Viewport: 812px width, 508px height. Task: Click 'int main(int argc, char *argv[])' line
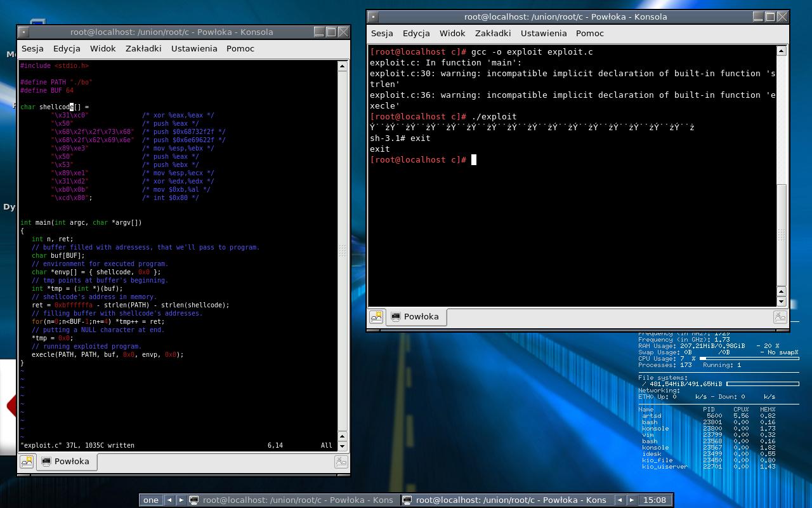click(81, 222)
